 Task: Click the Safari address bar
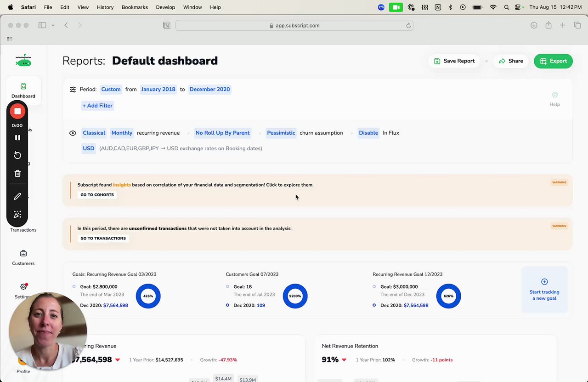click(294, 26)
